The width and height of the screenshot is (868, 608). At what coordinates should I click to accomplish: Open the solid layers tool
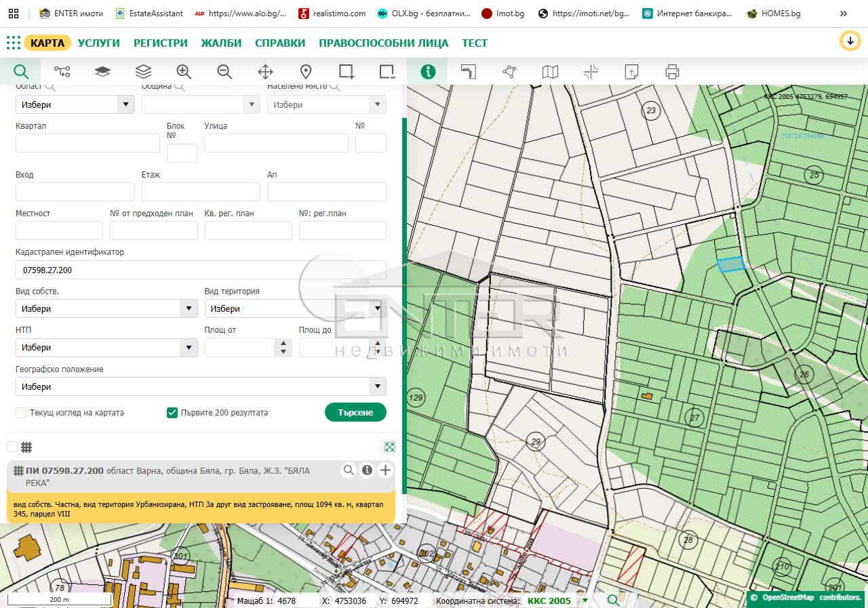coord(102,71)
